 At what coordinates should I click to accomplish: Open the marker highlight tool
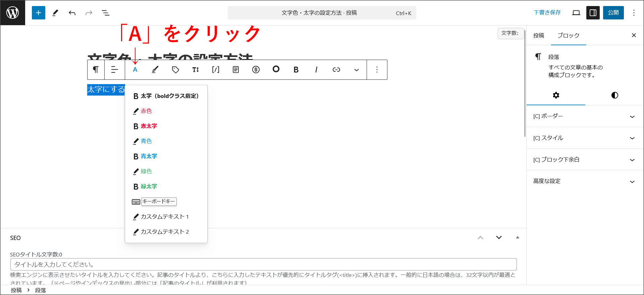pyautogui.click(x=155, y=70)
